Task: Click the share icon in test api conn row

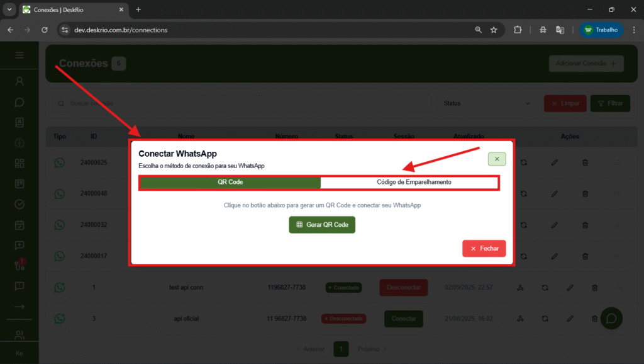Action: pos(520,288)
